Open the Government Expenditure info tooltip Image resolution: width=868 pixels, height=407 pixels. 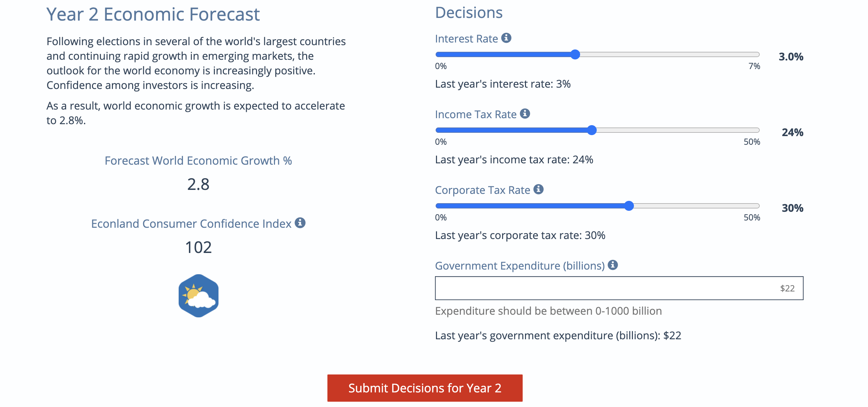click(613, 266)
